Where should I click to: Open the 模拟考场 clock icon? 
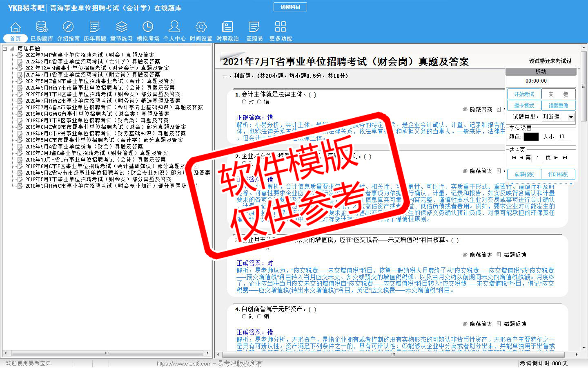coord(148,27)
